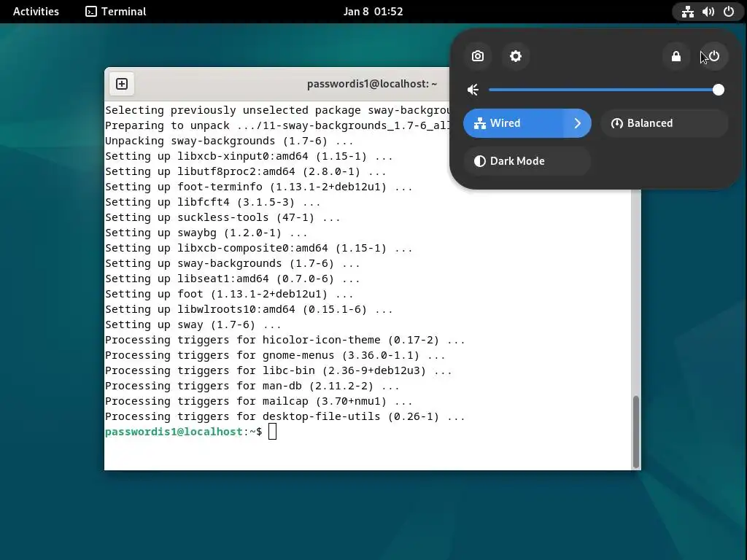747x560 pixels.
Task: Click 'Processing triggers for libc-bin' line
Action: point(278,370)
